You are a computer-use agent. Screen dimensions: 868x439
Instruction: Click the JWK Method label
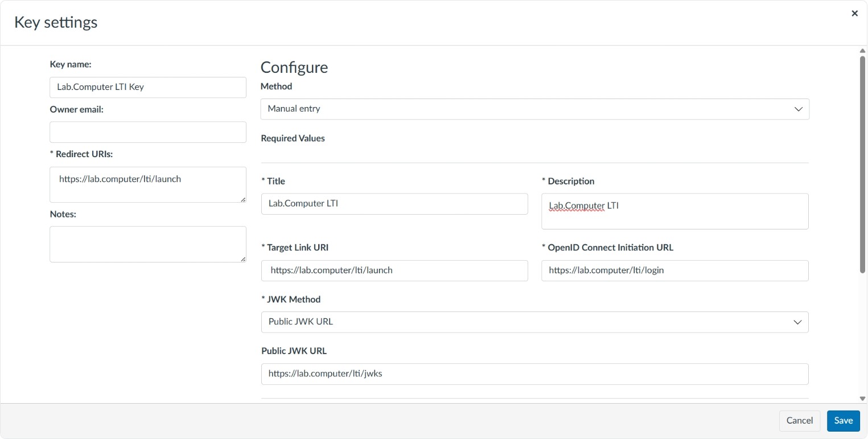[291, 299]
